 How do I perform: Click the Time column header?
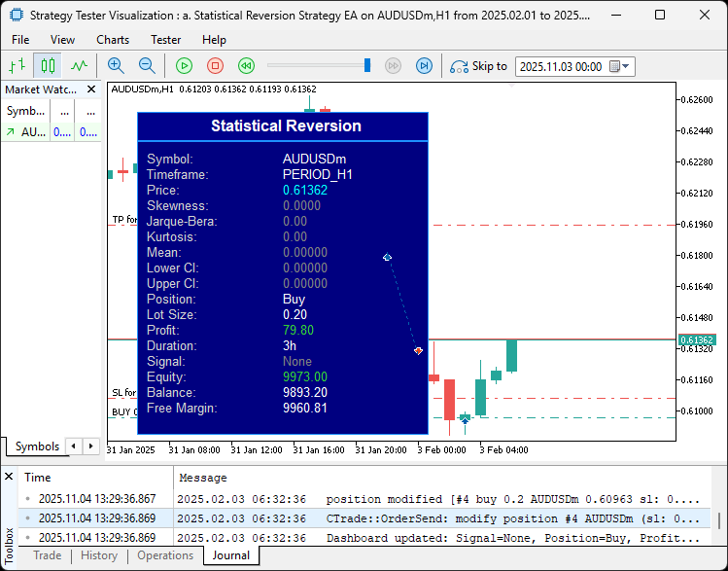(95, 478)
